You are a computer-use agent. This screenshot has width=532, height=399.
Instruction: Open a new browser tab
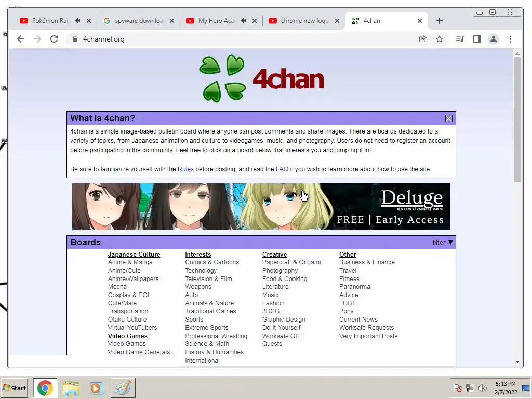pyautogui.click(x=440, y=21)
